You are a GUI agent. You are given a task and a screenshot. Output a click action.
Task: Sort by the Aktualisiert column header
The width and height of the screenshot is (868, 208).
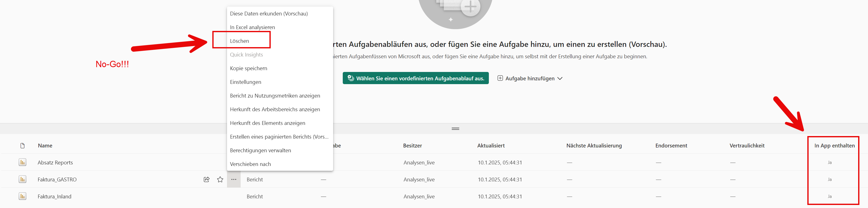coord(491,145)
